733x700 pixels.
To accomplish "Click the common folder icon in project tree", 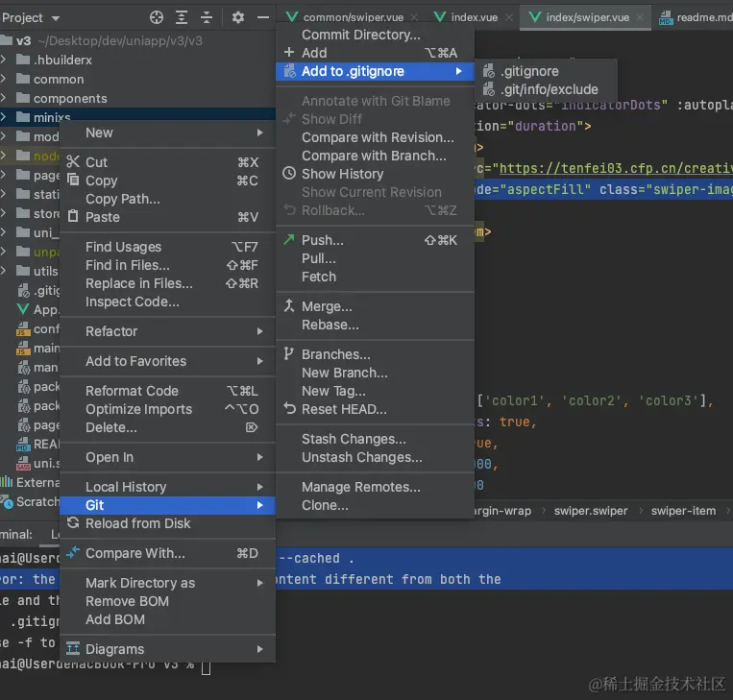I will point(23,79).
